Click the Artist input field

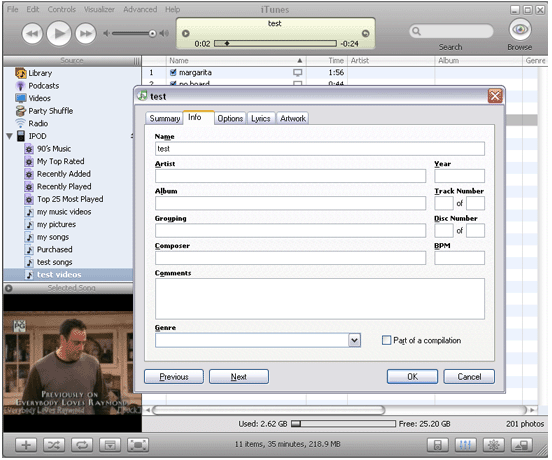(x=290, y=176)
